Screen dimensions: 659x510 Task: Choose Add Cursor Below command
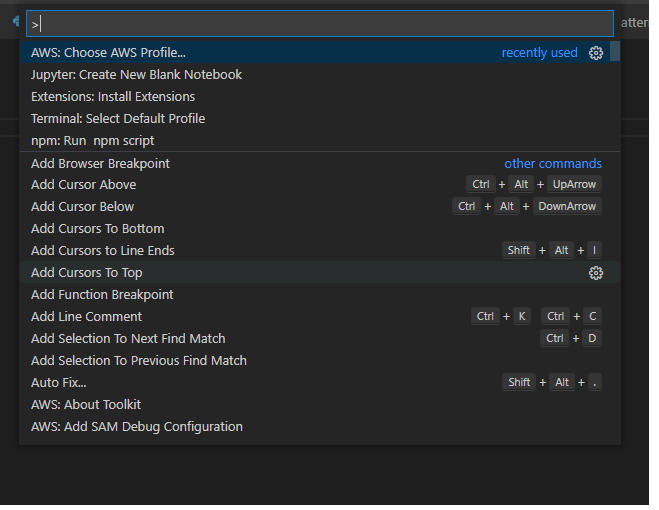click(x=82, y=207)
